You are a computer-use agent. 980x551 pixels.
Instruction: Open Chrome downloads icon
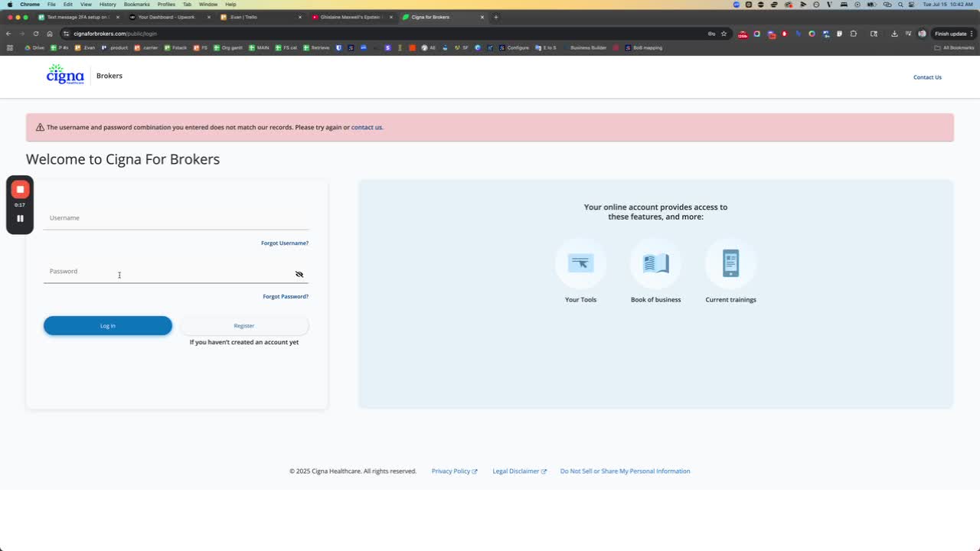tap(894, 34)
